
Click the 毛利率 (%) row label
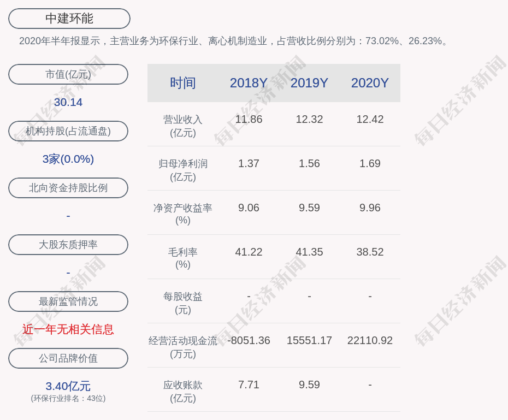click(183, 258)
